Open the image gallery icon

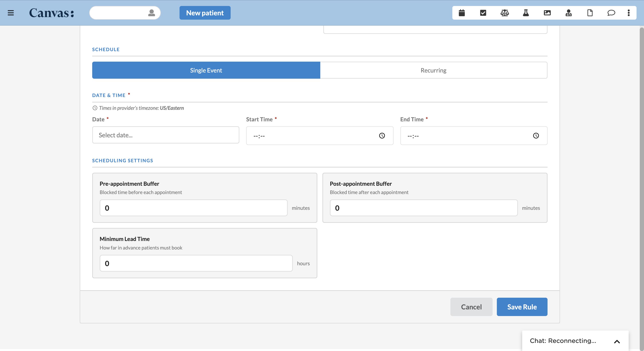click(547, 13)
